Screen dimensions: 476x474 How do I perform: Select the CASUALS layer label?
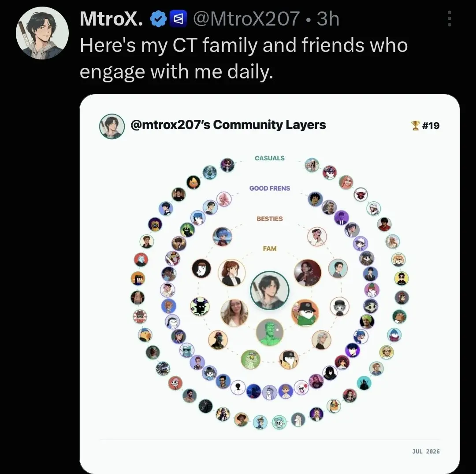point(270,158)
